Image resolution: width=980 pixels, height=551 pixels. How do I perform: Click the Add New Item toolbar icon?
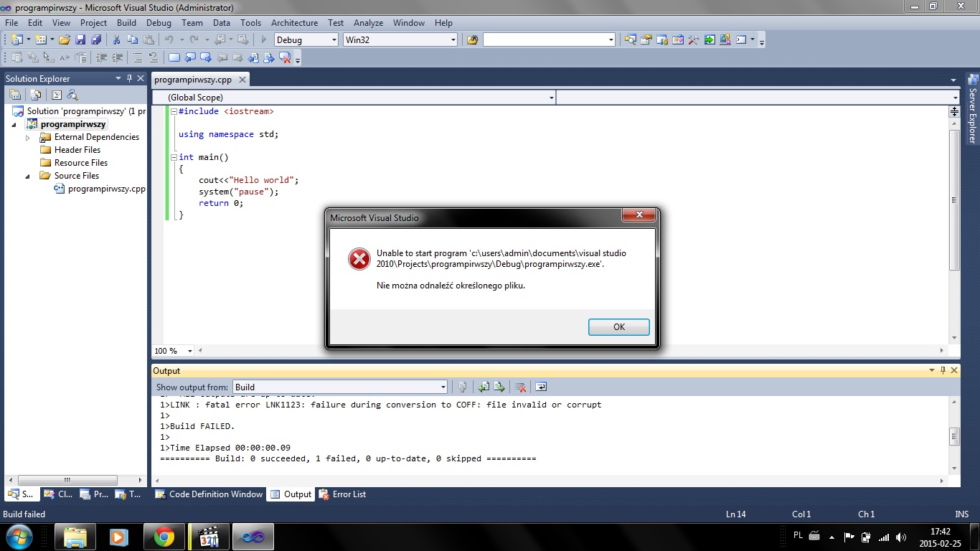(40, 39)
